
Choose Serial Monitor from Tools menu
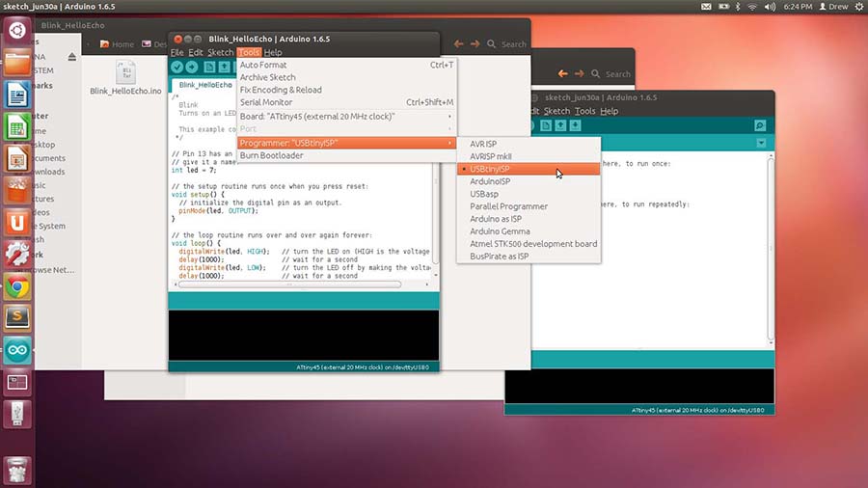click(x=346, y=102)
